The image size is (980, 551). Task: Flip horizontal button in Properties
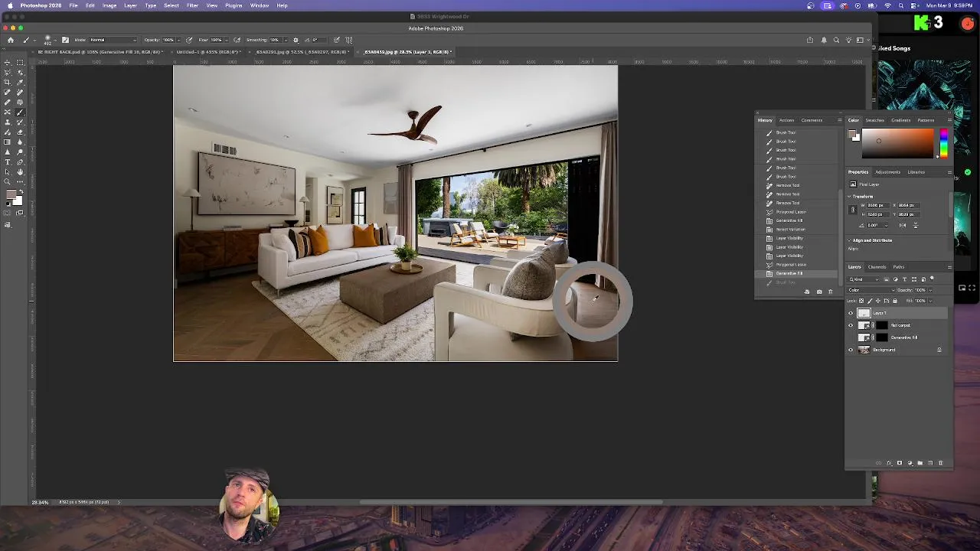(903, 225)
